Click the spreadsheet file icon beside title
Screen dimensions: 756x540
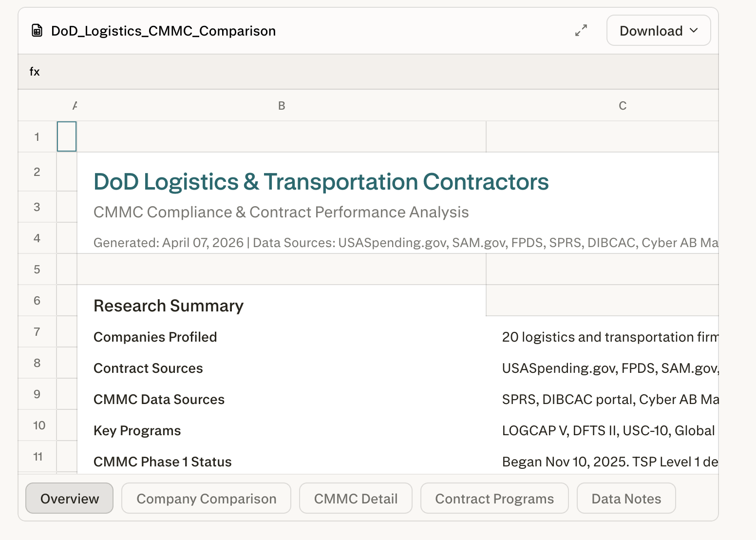click(37, 31)
